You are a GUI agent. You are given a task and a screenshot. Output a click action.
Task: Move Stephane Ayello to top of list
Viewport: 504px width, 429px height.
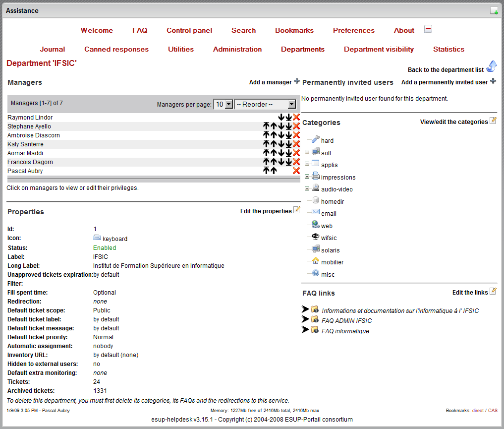[x=266, y=126]
